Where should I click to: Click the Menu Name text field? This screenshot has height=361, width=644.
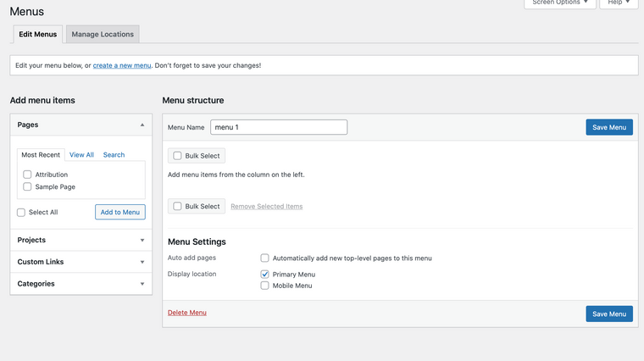(279, 127)
